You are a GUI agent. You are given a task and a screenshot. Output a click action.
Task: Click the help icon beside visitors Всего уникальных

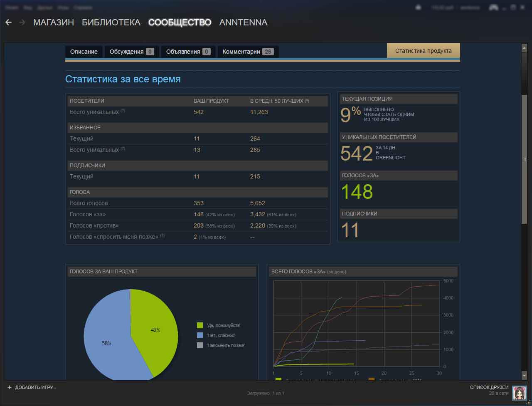123,111
